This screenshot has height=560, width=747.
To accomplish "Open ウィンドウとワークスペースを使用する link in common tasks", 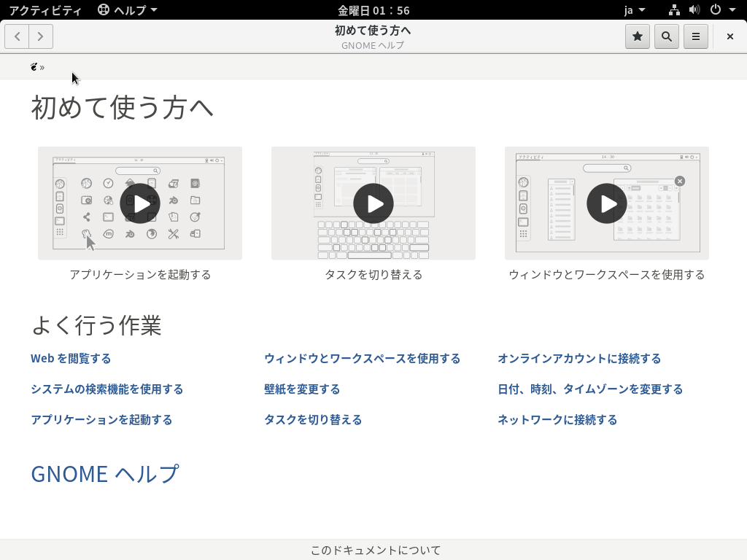I will (x=363, y=359).
